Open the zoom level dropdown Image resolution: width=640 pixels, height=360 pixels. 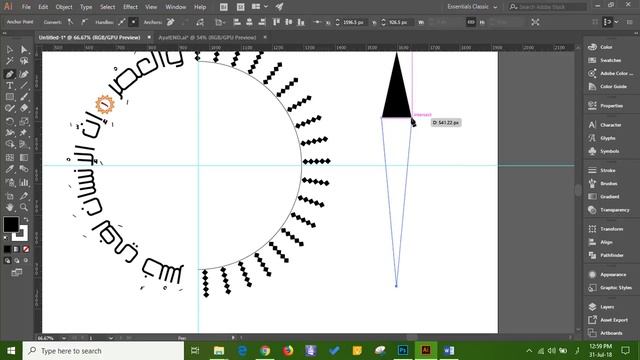pyautogui.click(x=64, y=338)
